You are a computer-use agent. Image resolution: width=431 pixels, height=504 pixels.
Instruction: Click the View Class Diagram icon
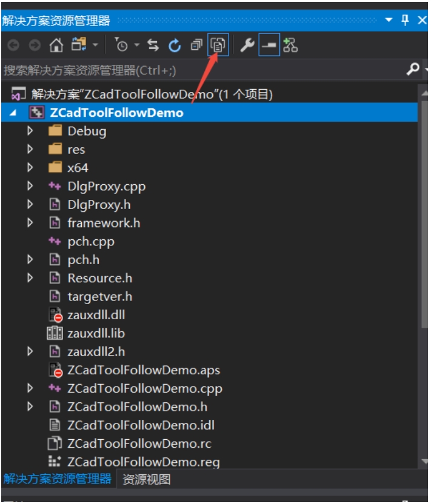tap(290, 45)
